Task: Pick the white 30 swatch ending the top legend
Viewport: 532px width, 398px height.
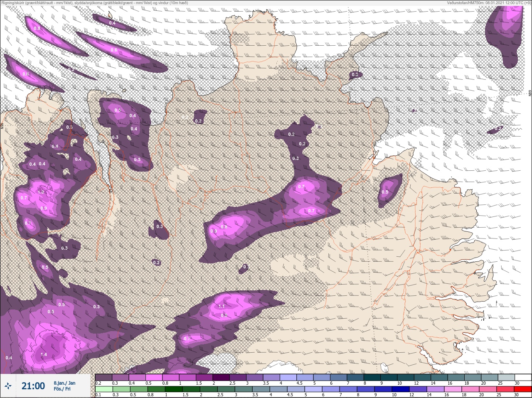Action: [522, 377]
